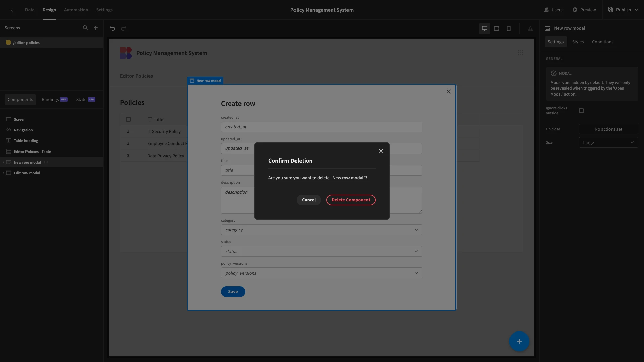Expand the Publish dropdown chevron
The width and height of the screenshot is (644, 362).
[x=636, y=10]
